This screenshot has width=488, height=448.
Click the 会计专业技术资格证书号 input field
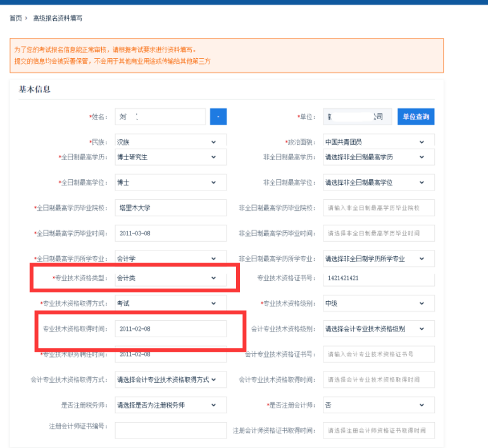379,354
